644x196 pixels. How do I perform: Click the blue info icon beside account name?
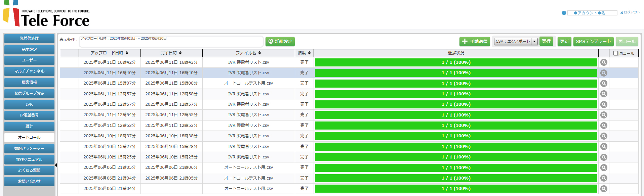(x=564, y=13)
